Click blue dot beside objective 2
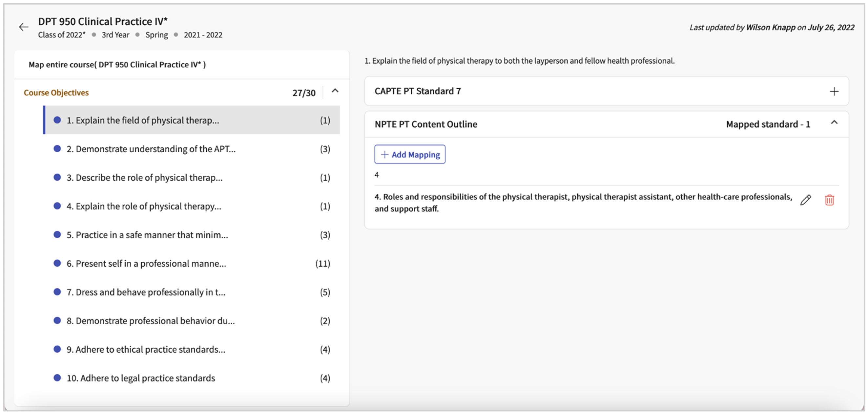The width and height of the screenshot is (868, 415). coord(57,149)
